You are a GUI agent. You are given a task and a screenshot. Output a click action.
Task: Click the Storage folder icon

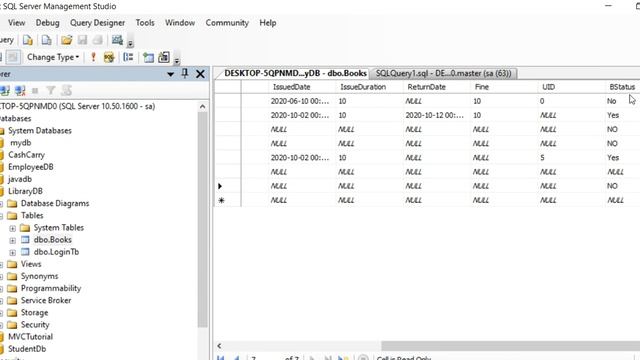tap(12, 313)
